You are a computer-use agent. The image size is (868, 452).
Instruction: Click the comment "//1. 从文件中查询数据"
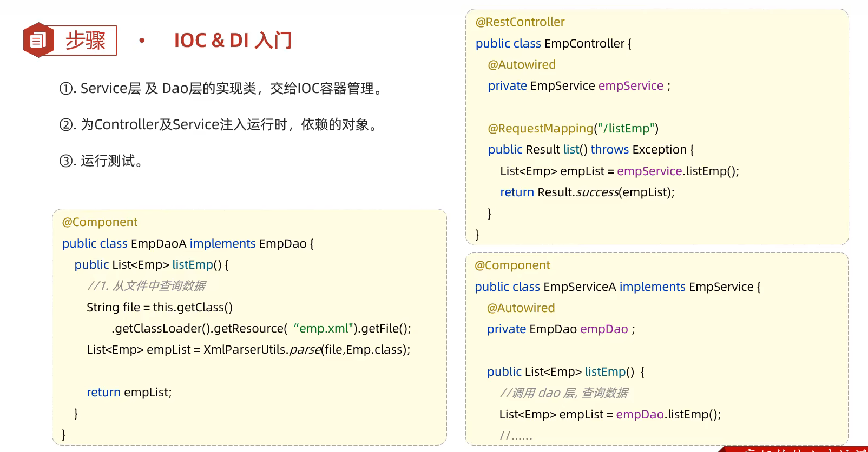(146, 286)
